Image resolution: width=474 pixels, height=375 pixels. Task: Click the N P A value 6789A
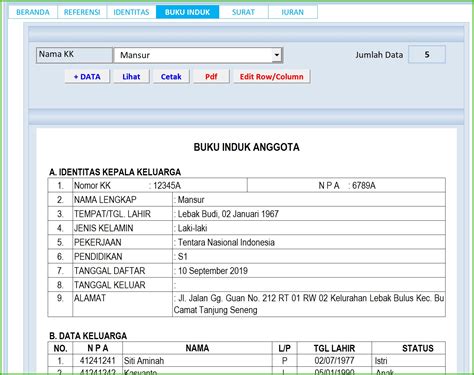pyautogui.click(x=364, y=186)
